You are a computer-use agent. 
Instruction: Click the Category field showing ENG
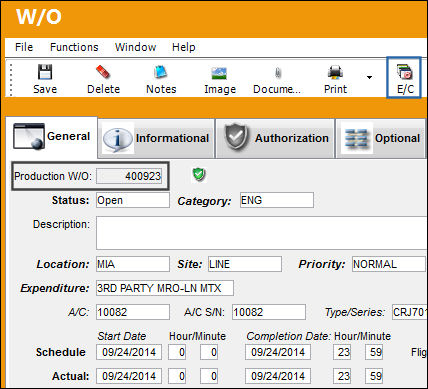pyautogui.click(x=277, y=200)
